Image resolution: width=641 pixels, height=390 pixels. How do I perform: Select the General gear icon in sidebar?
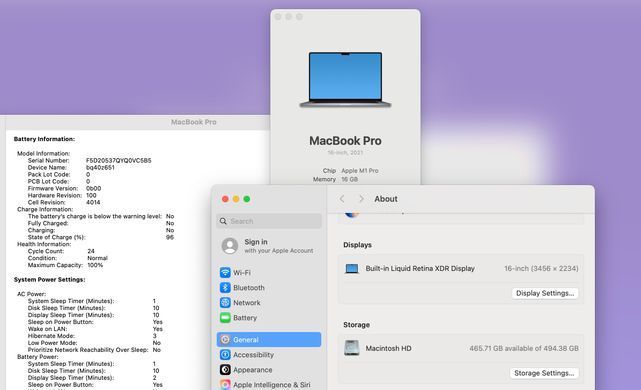[225, 339]
